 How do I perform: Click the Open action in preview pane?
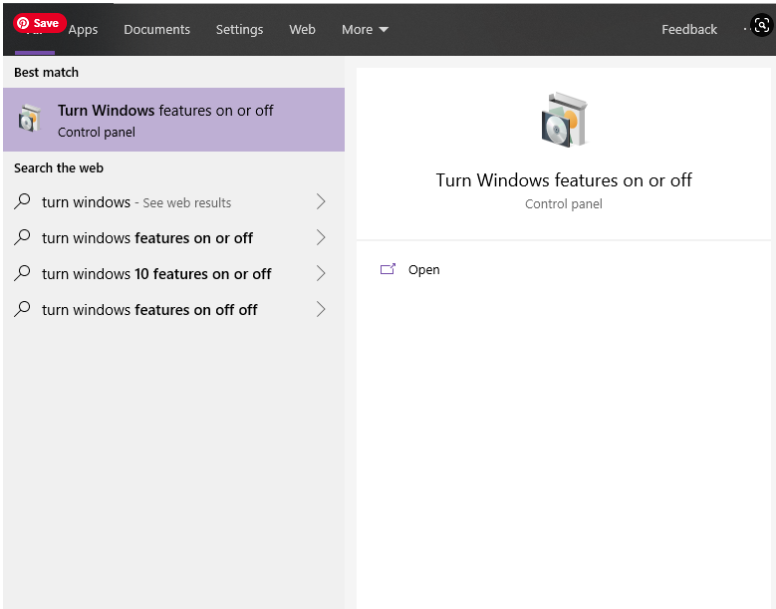coord(410,270)
